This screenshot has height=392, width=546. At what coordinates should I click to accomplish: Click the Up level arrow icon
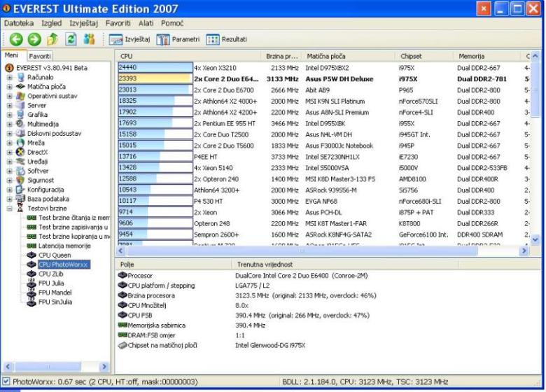click(48, 40)
